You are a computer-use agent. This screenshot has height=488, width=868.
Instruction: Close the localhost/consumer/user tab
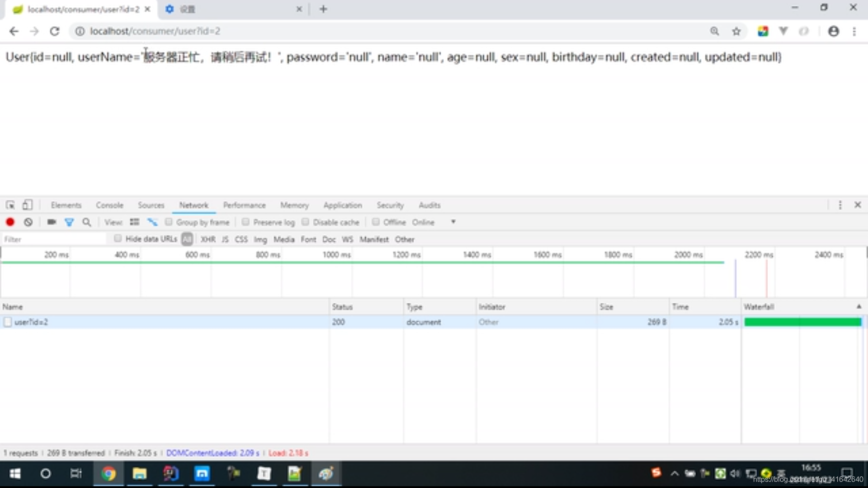point(147,9)
